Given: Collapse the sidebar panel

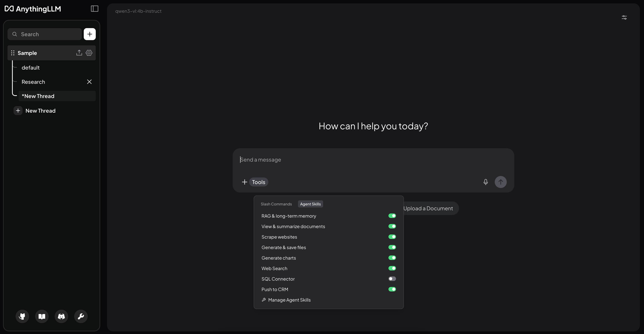Looking at the screenshot, I should [x=94, y=9].
